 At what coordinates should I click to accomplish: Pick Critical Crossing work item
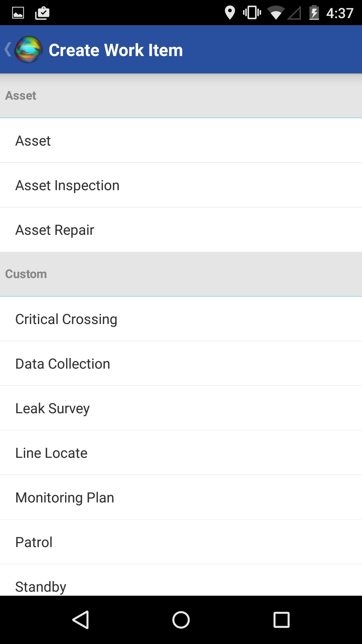point(181,319)
